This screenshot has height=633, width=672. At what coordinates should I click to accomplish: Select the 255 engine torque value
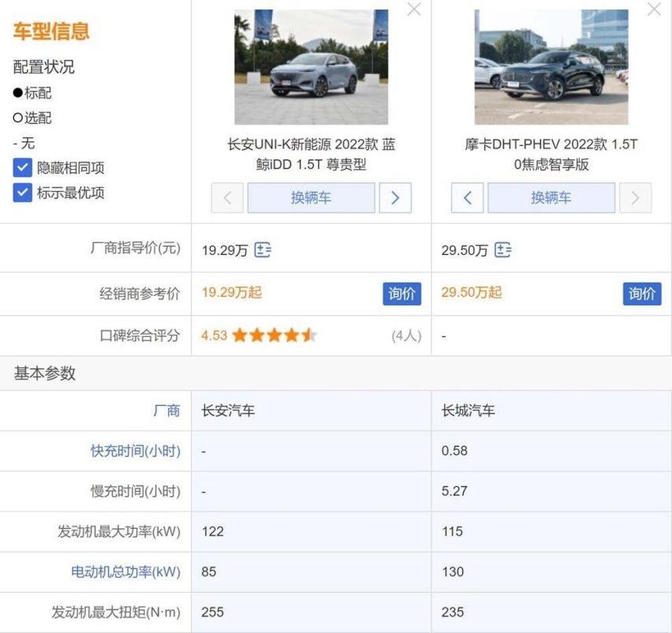pyautogui.click(x=213, y=612)
